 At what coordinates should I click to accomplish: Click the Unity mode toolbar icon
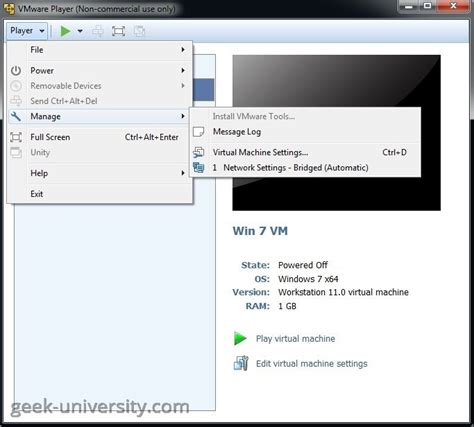139,31
